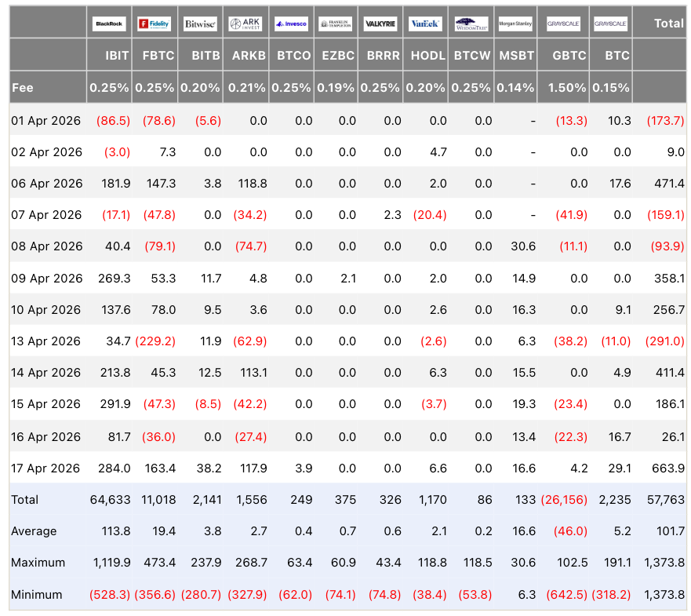Click the Total column header
This screenshot has height=616, width=691.
pyautogui.click(x=668, y=24)
